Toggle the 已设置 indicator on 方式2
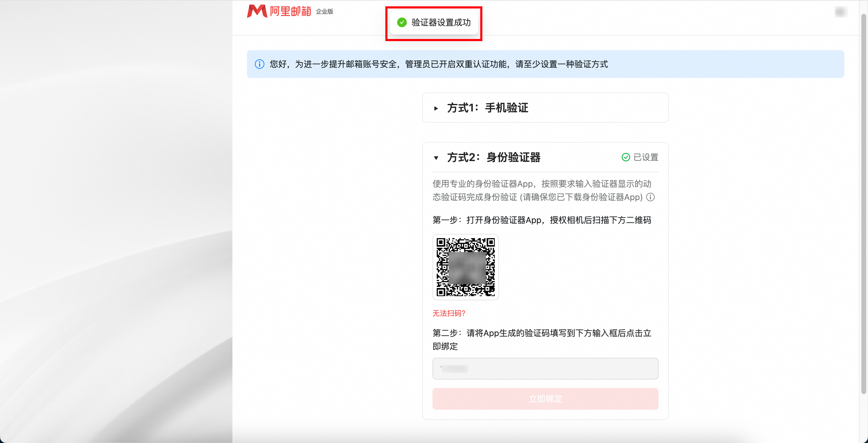 (x=640, y=157)
